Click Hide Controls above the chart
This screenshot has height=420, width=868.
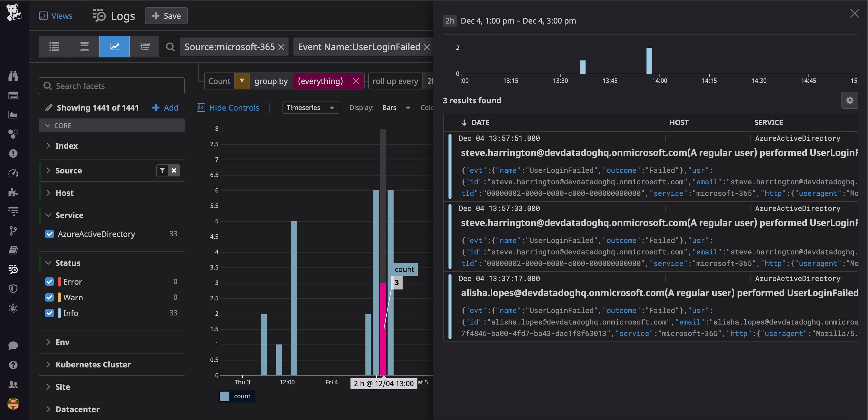click(228, 107)
